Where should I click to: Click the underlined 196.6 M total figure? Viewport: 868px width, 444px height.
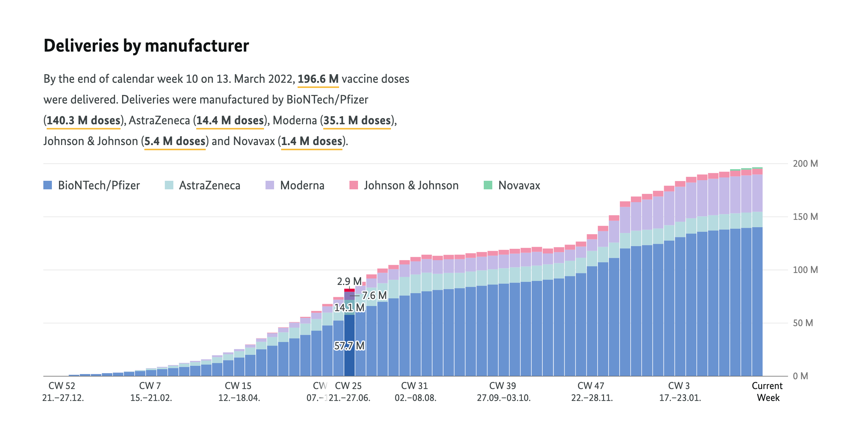[318, 79]
